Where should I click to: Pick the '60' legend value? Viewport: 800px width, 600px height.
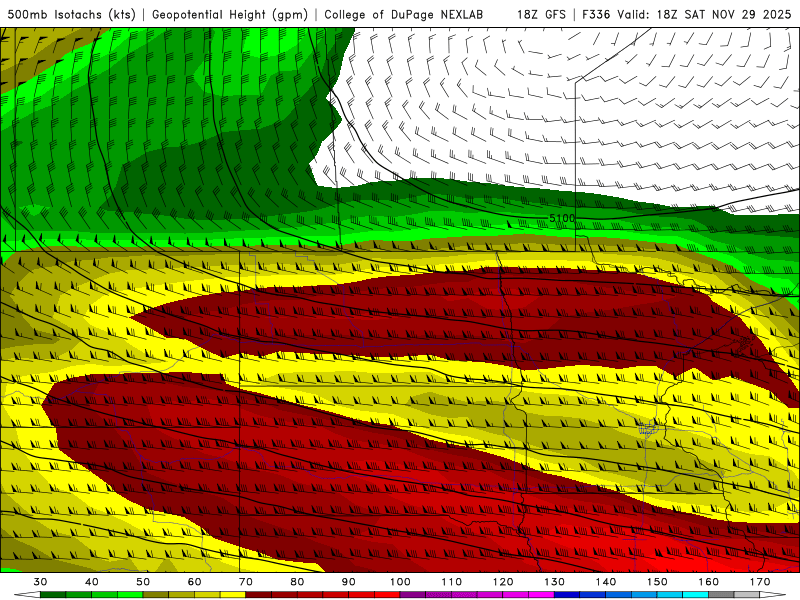(194, 582)
